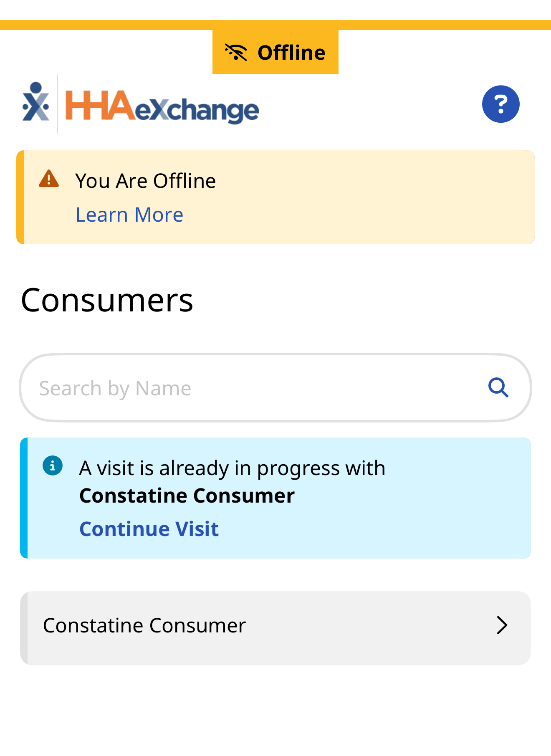Focus the Search by Name field

(x=250, y=388)
